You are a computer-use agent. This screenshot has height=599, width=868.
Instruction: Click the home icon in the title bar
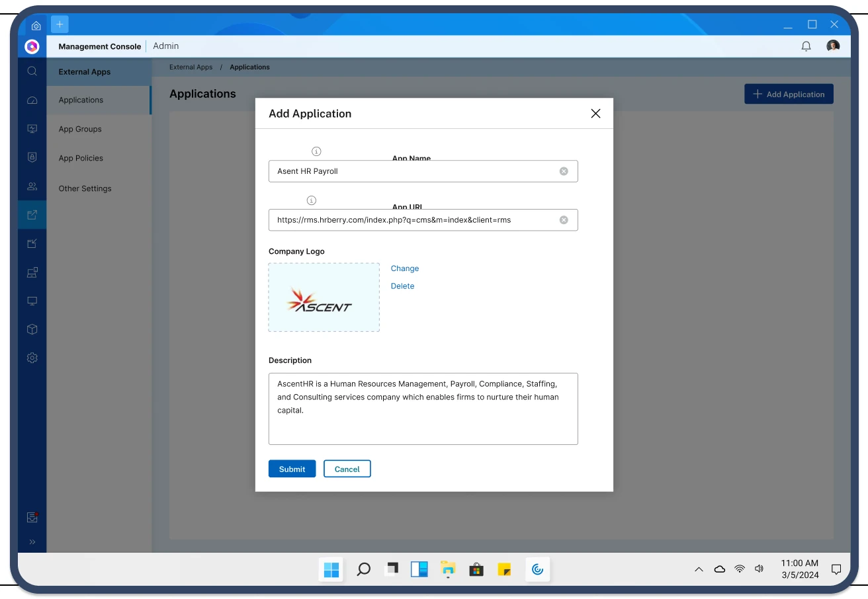coord(36,25)
